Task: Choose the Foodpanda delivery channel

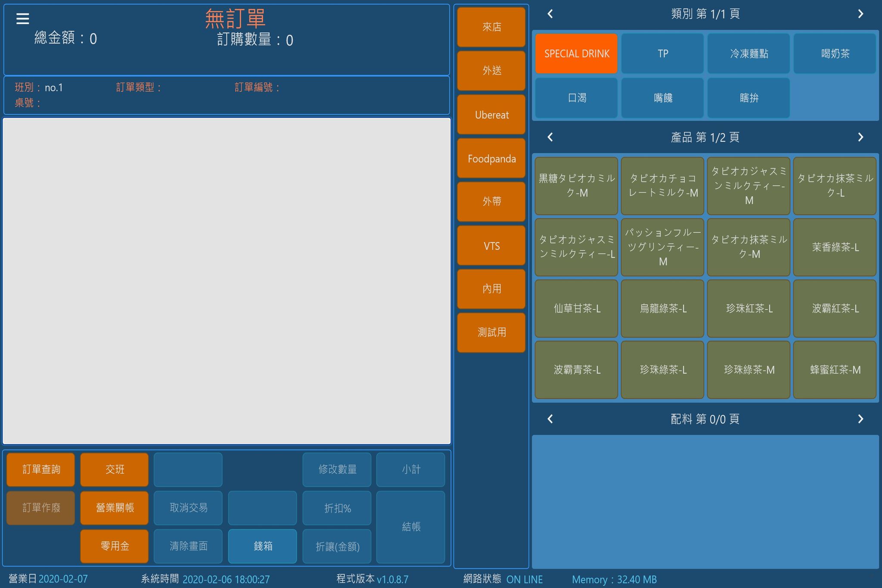Action: (x=491, y=159)
